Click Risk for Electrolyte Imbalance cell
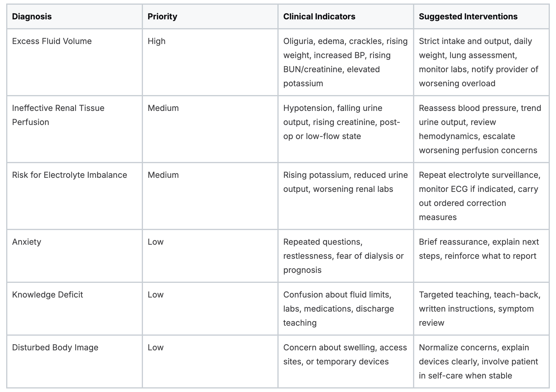The image size is (556, 392). point(75,196)
